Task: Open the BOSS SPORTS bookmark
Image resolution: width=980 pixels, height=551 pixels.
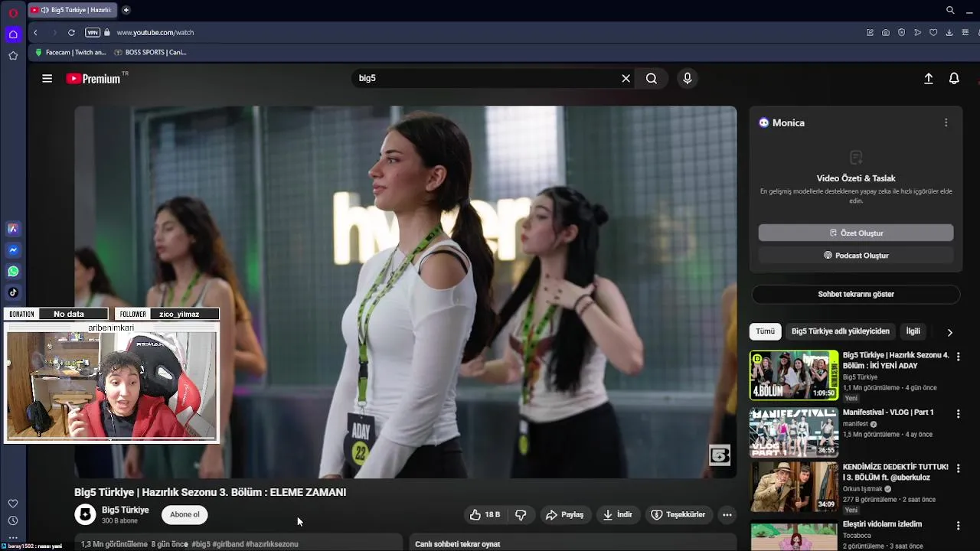Action: 150,52
